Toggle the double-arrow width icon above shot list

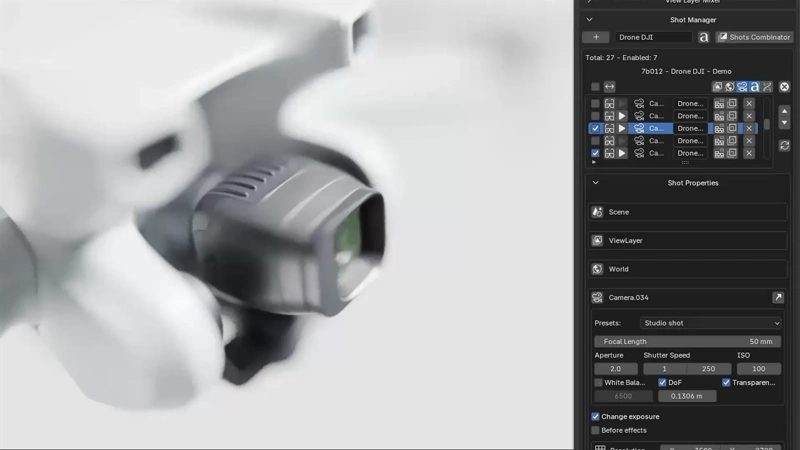coord(609,87)
